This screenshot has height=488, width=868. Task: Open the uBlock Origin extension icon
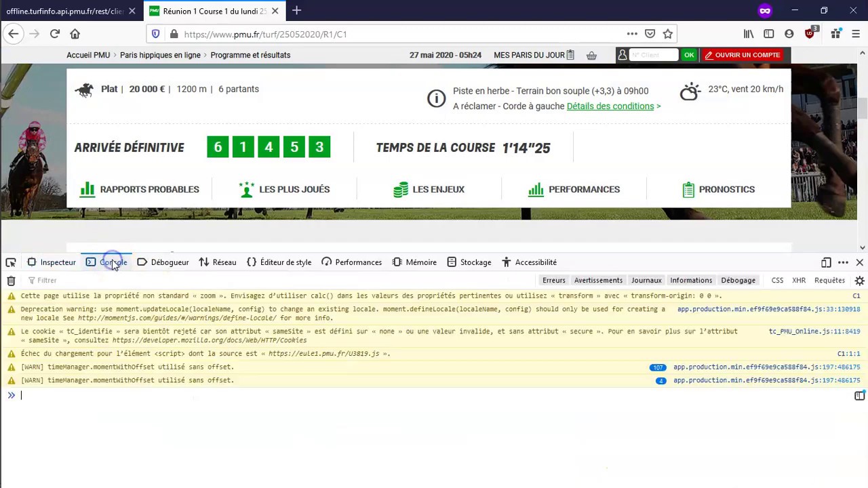[810, 33]
